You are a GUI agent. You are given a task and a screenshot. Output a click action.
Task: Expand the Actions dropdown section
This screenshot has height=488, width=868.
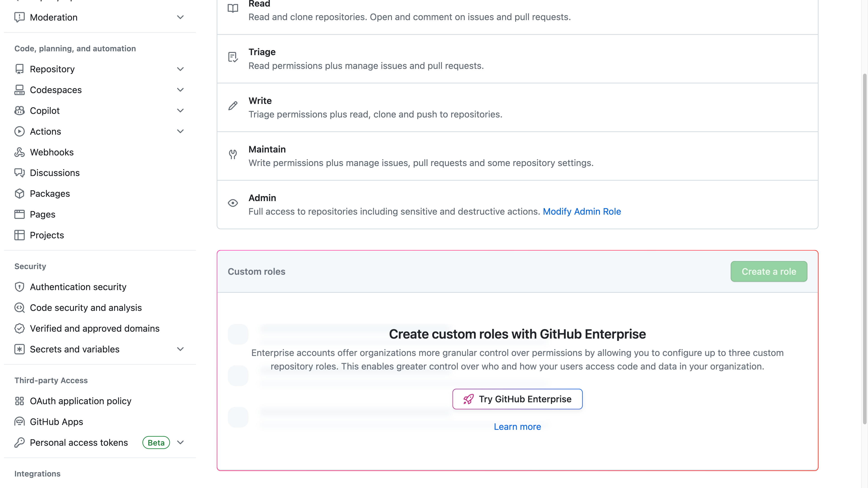pyautogui.click(x=179, y=131)
